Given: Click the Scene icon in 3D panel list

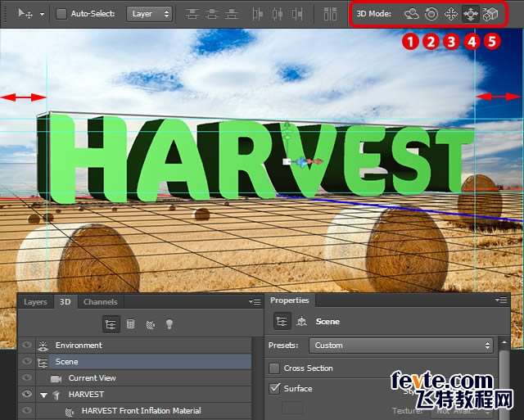Looking at the screenshot, I should click(x=43, y=362).
